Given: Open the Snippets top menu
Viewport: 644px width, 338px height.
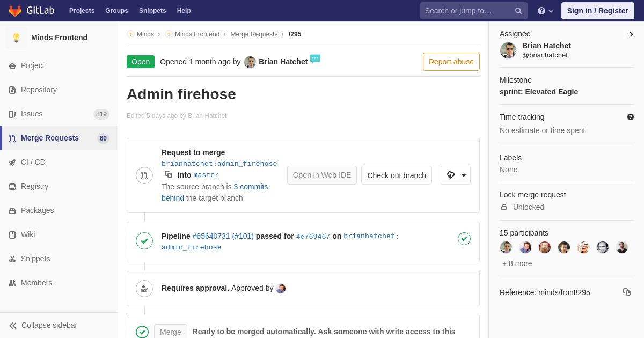Looking at the screenshot, I should (x=152, y=11).
